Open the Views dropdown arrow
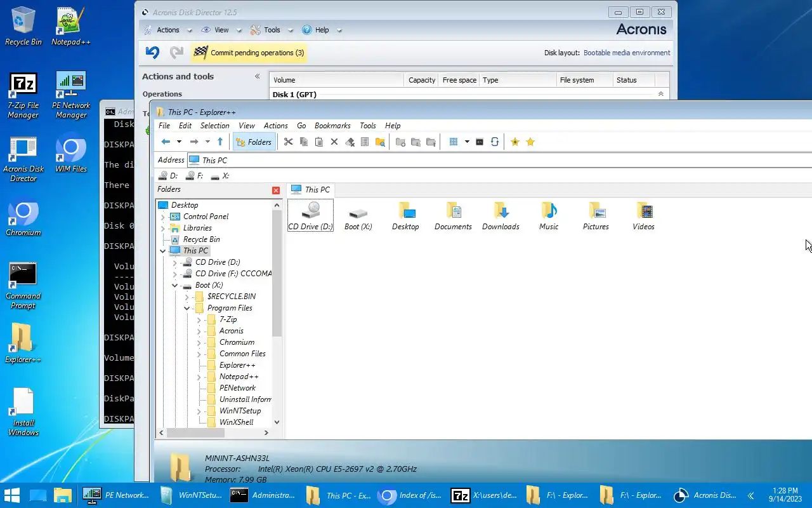 coord(467,142)
